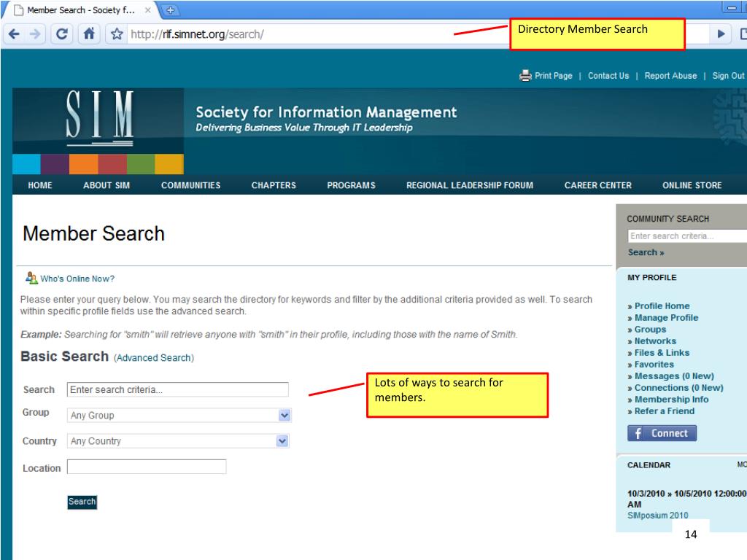Bookmark the page with the star icon

(117, 34)
